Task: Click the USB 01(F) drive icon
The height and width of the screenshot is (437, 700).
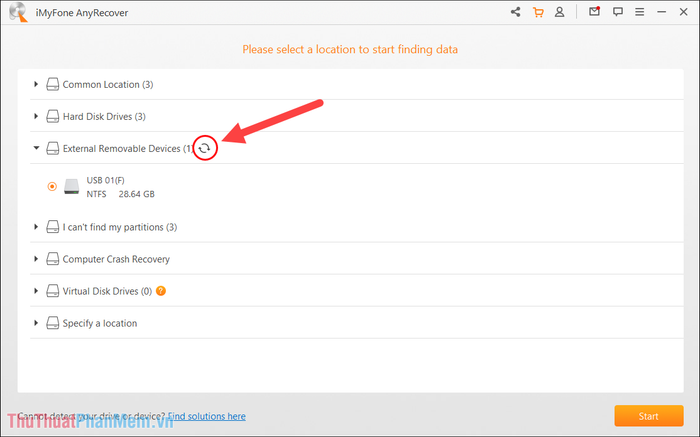Action: [x=71, y=187]
